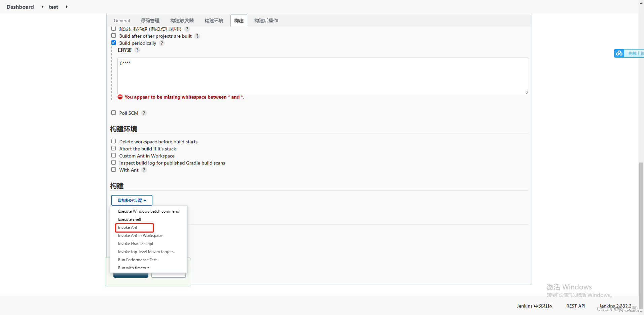Switch to the 源码管理 tab
644x315 pixels.
click(x=150, y=21)
